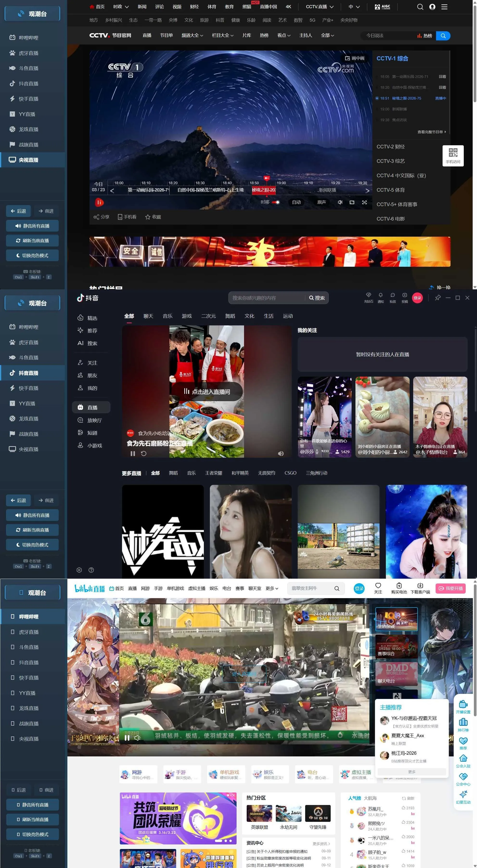Switch to the 音乐 tab in Douyin
This screenshot has width=477, height=868.
point(168,316)
